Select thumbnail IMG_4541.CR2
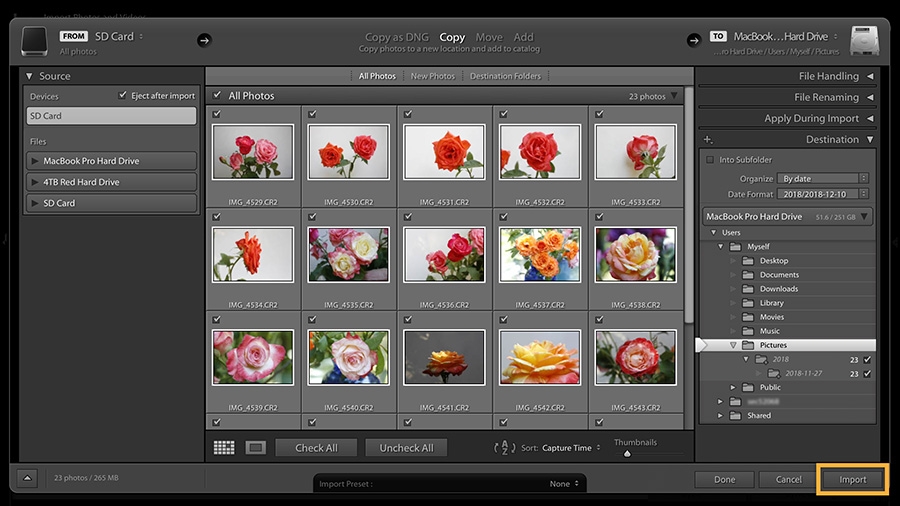Viewport: 900px width, 506px height. click(444, 357)
